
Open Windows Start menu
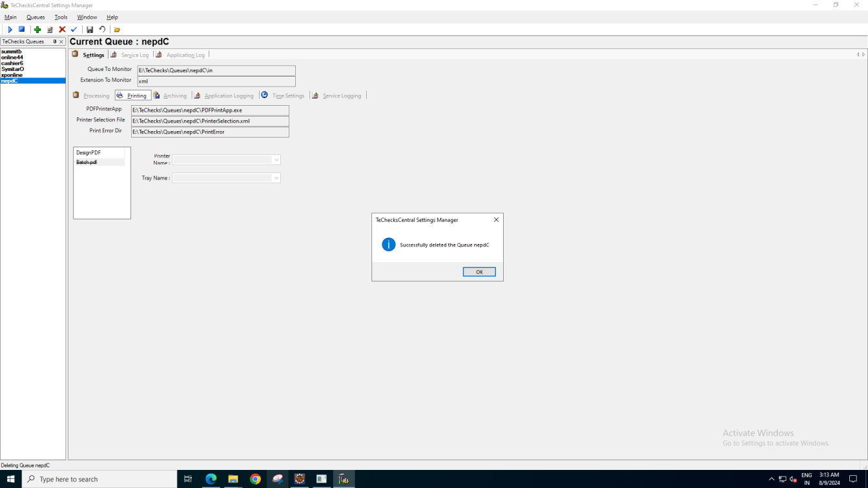(x=11, y=479)
